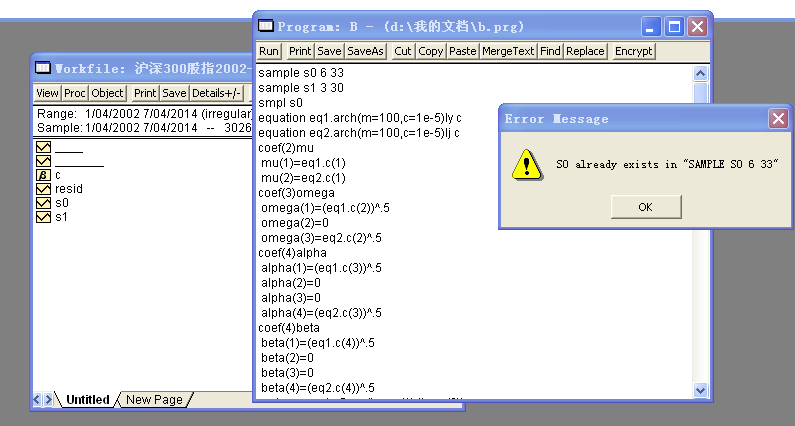Click s1 object name in workfile
This screenshot has height=426, width=795.
click(x=61, y=217)
